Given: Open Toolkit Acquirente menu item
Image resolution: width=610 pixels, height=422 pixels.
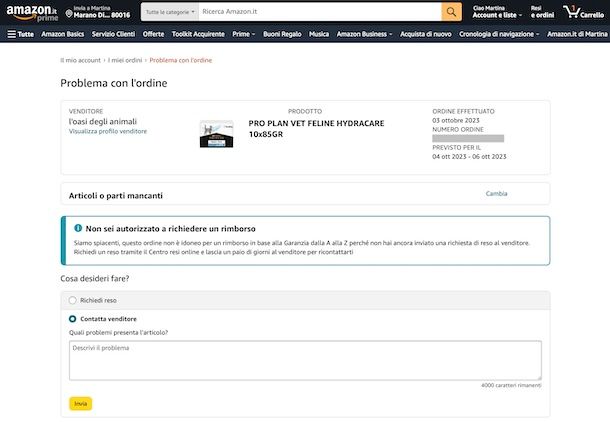Looking at the screenshot, I should tap(198, 34).
